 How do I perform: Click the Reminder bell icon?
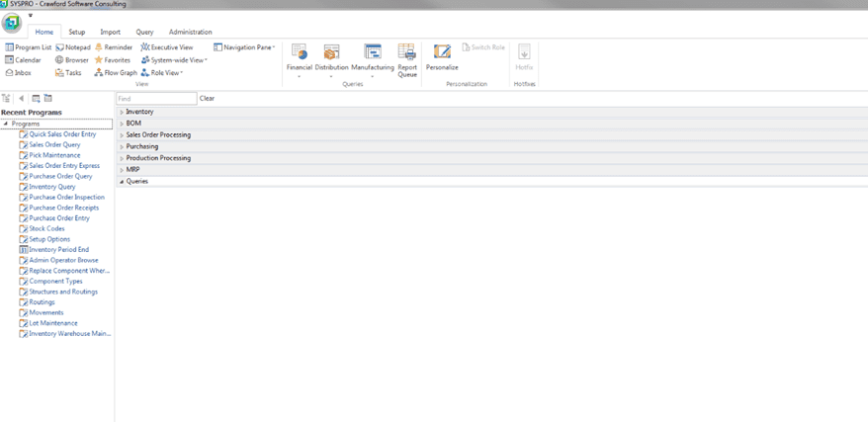pyautogui.click(x=99, y=47)
